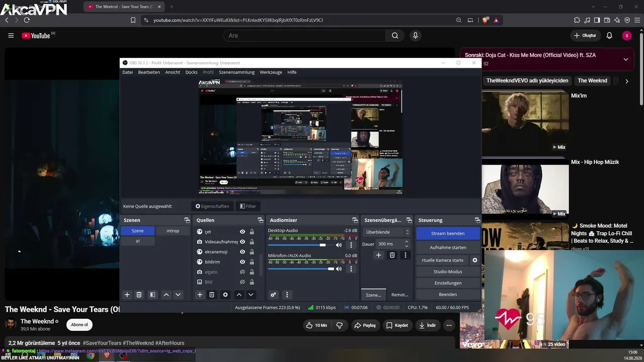
Task: Expand the Sonraki playlist panel chevron
Action: pyautogui.click(x=625, y=59)
